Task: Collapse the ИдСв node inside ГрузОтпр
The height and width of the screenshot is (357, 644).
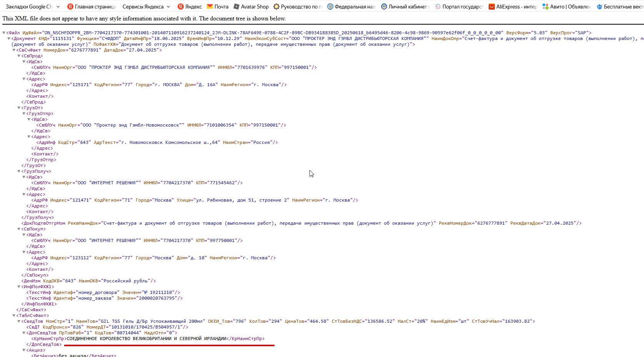Action: 29,120
